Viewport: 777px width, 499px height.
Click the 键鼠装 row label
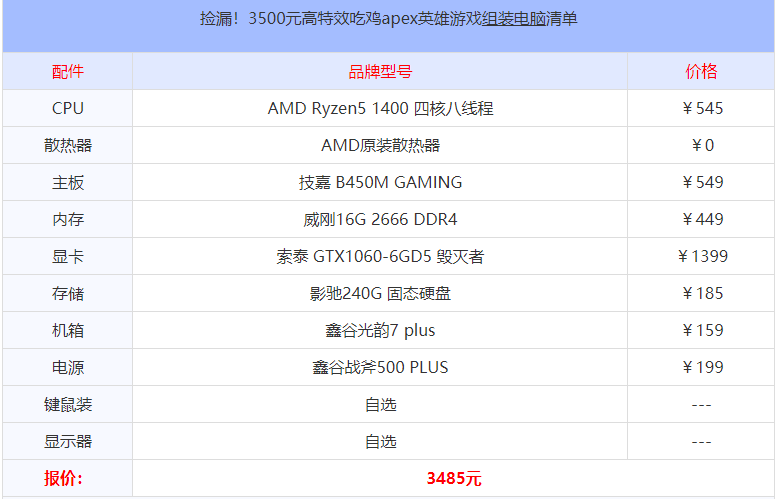tap(68, 404)
